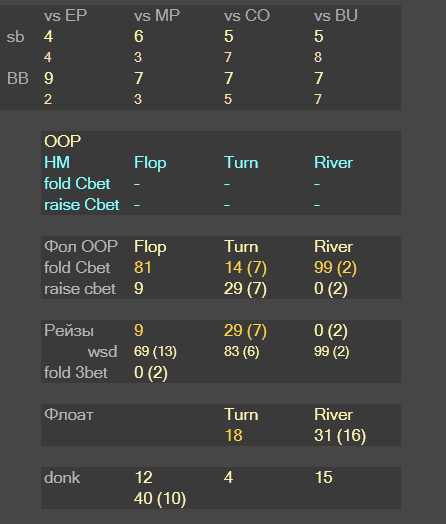Select the vs MP column header
The height and width of the screenshot is (524, 446).
pyautogui.click(x=157, y=16)
